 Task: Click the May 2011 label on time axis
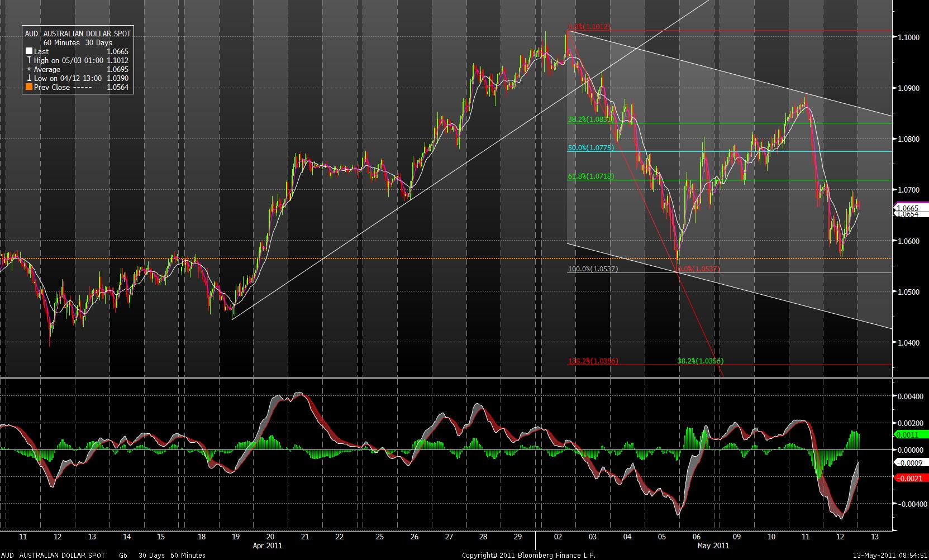713,545
